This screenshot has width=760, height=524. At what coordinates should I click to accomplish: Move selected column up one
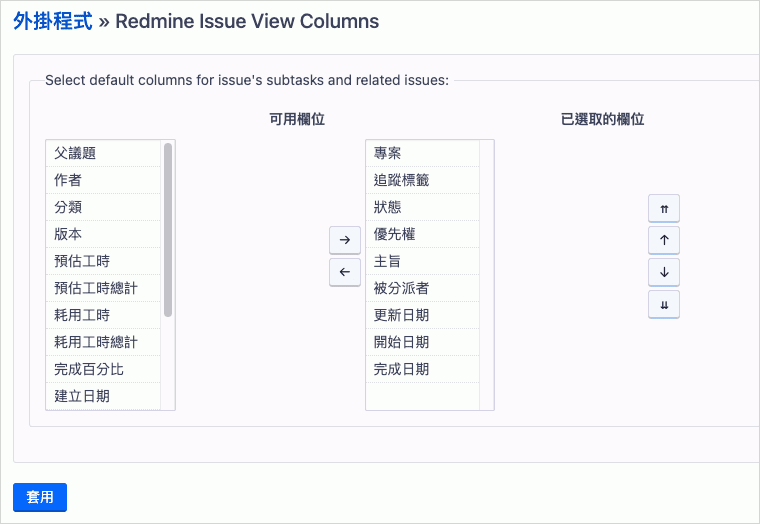click(x=664, y=240)
